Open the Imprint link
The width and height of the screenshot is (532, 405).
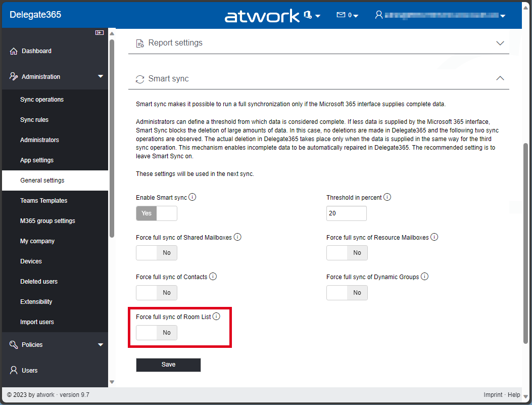point(493,394)
